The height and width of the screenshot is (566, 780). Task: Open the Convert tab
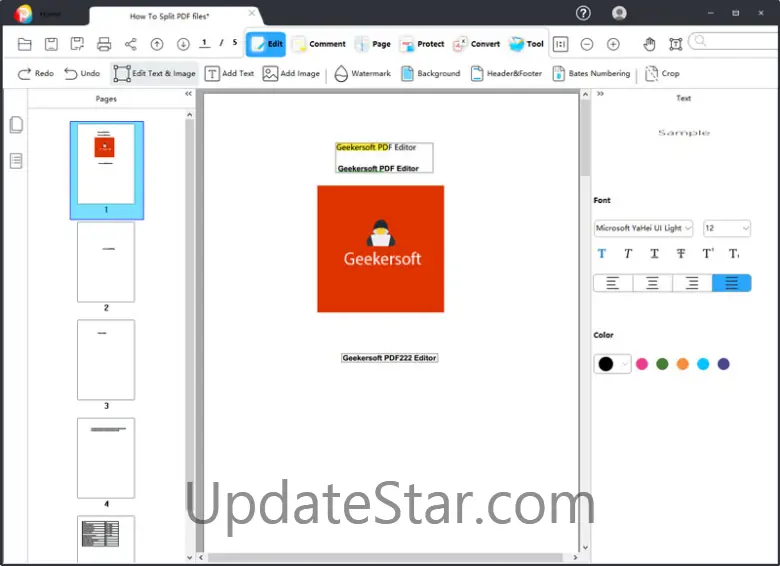477,44
